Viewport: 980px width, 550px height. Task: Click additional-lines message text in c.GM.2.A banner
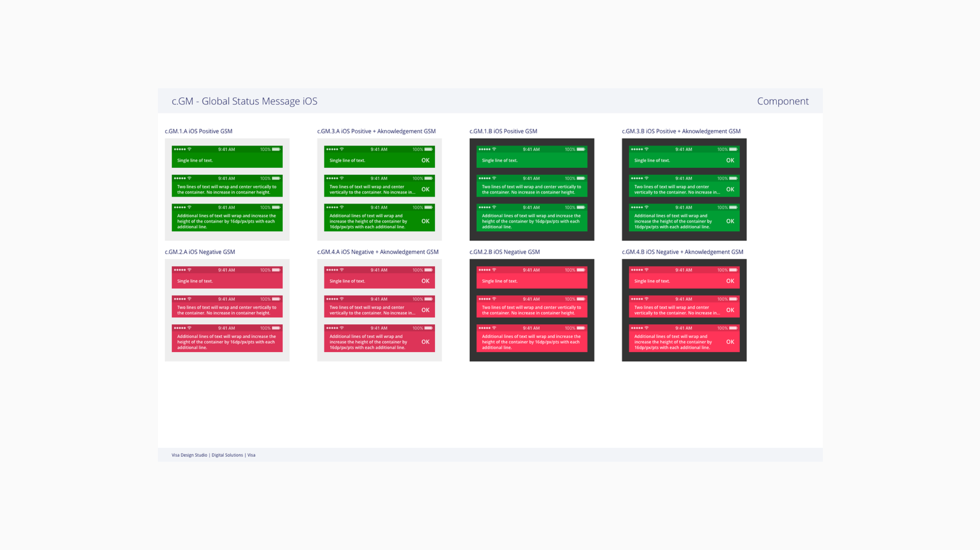pyautogui.click(x=226, y=342)
